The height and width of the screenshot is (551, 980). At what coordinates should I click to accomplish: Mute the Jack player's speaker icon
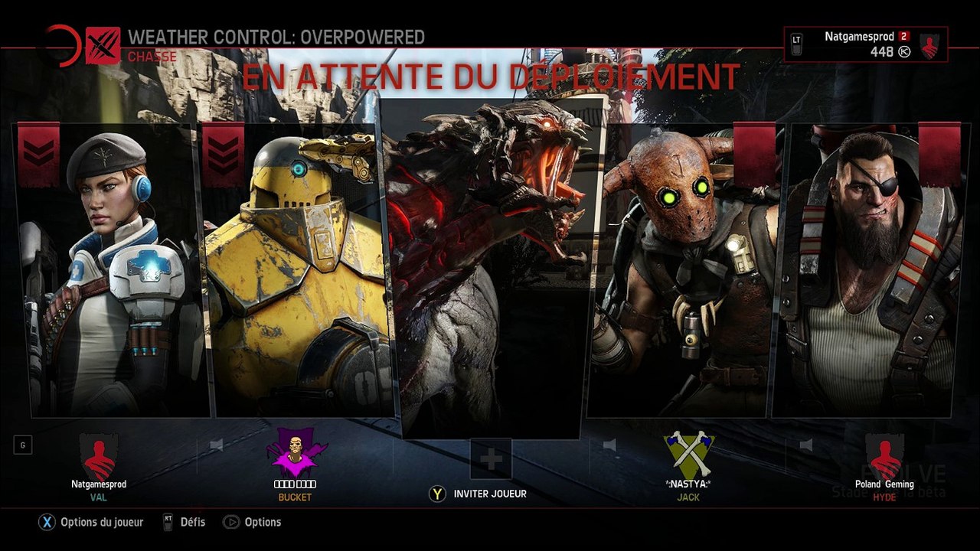pos(609,445)
